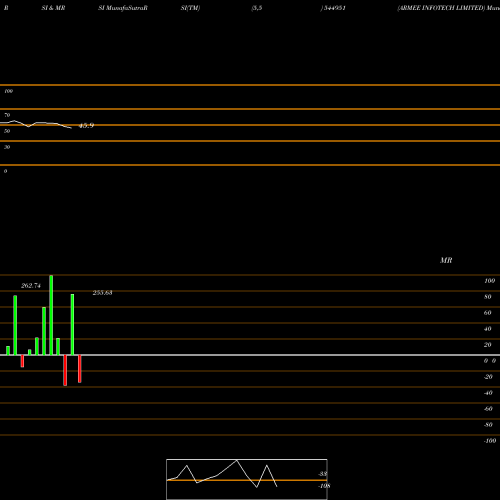Click the SI(TM) header text
Image resolution: width=500 pixels, height=500 pixels.
point(190,8)
